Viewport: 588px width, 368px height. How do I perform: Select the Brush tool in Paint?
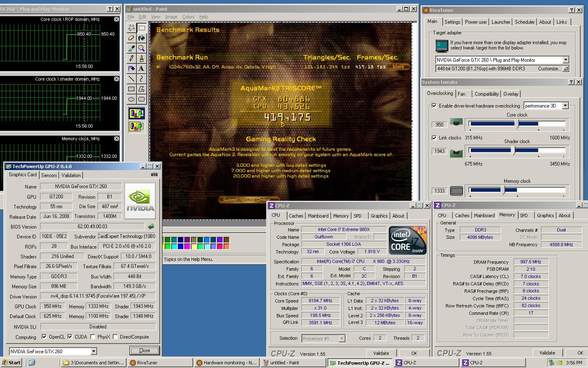142,58
